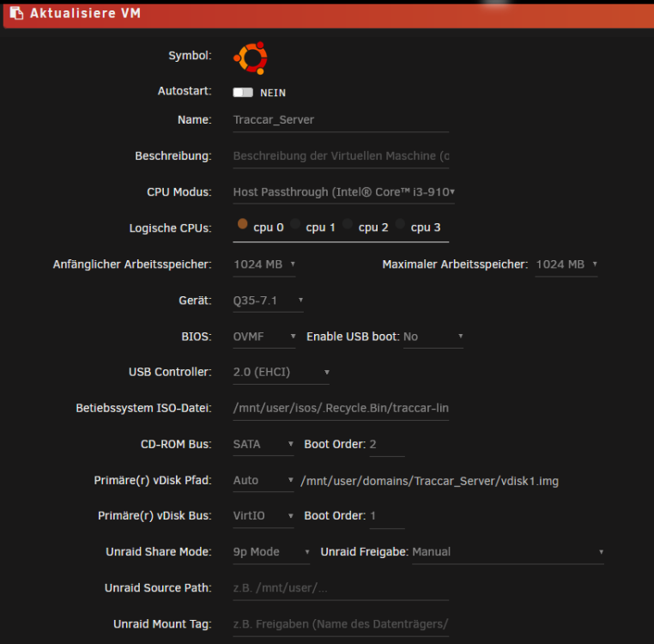
Task: Click the Name field Traccar_Server
Action: click(x=341, y=120)
